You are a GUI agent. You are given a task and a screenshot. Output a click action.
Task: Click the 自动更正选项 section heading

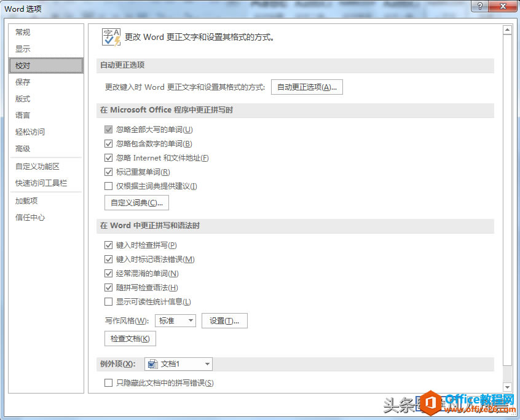122,65
